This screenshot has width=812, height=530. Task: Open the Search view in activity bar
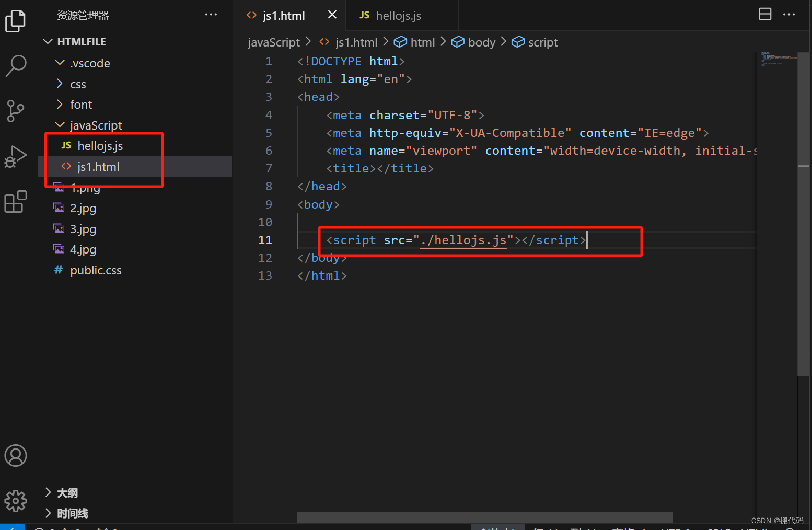coord(16,66)
